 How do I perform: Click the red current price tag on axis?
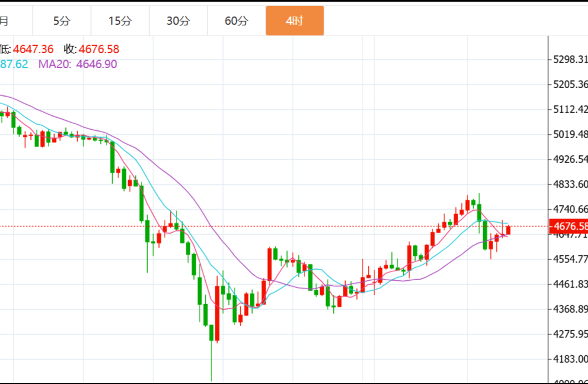pos(568,226)
